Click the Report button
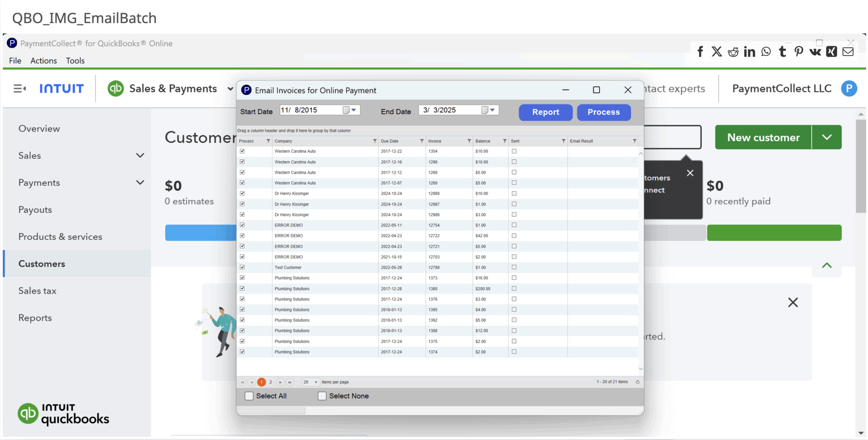The height and width of the screenshot is (440, 868). point(545,112)
